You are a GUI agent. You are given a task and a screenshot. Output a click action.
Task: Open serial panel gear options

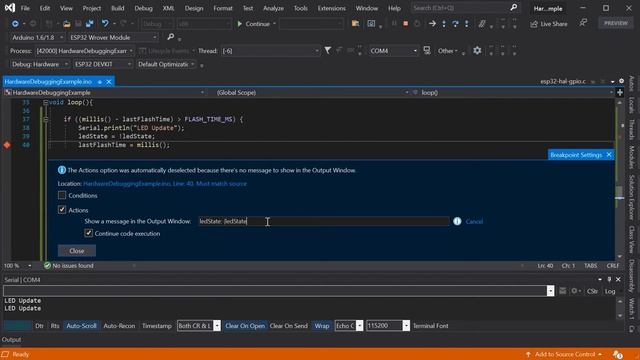pyautogui.click(x=575, y=291)
